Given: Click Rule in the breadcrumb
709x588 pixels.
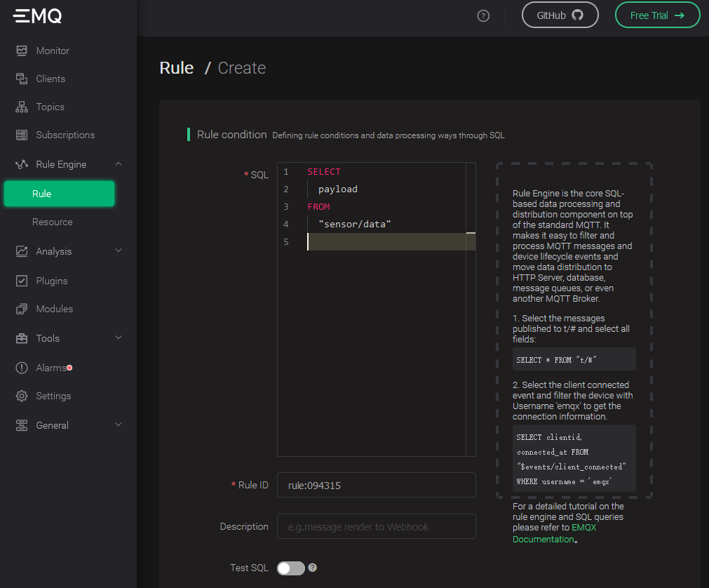Looking at the screenshot, I should pyautogui.click(x=176, y=67).
